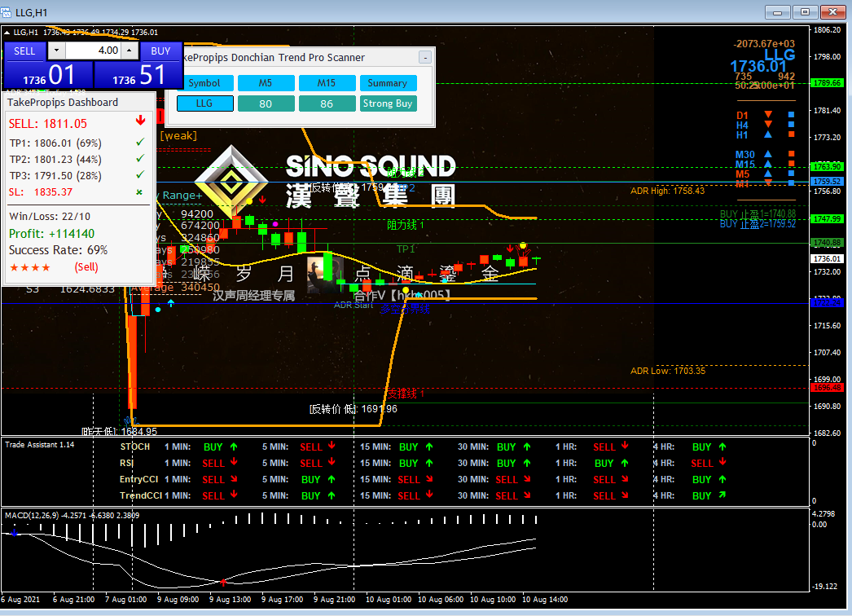Click the H4 red down-triangle trend indicator
The width and height of the screenshot is (852, 616).
(768, 125)
